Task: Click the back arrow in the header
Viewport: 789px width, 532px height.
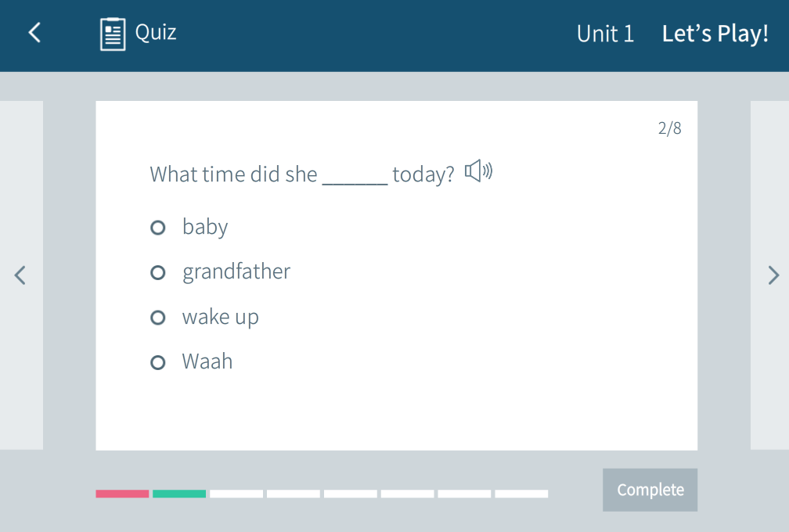Action: [x=34, y=33]
